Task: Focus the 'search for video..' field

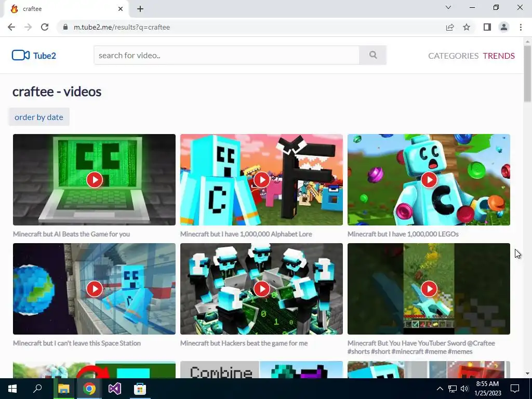Action: point(227,55)
